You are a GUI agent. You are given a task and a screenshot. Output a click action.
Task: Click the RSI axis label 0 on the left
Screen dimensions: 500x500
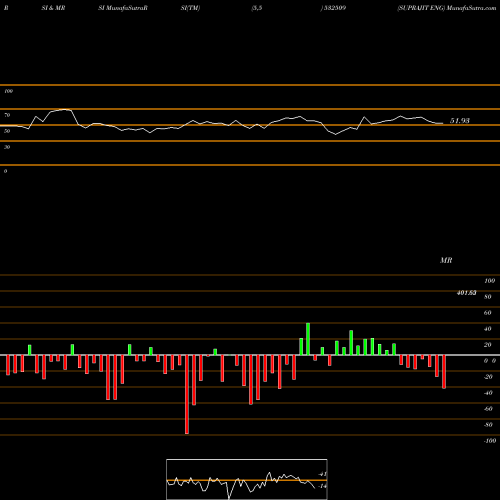click(5, 171)
